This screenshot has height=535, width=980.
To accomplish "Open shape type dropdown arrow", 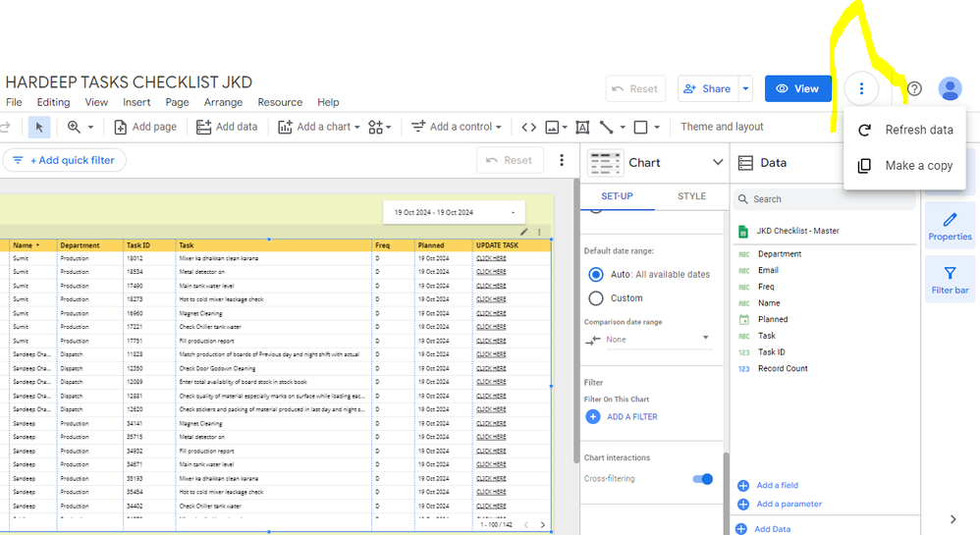I will click(x=657, y=128).
